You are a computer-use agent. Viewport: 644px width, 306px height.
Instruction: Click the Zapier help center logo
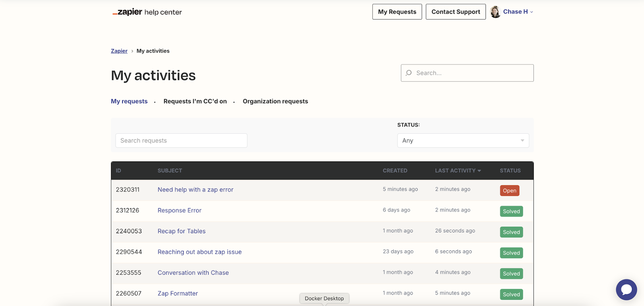(147, 12)
